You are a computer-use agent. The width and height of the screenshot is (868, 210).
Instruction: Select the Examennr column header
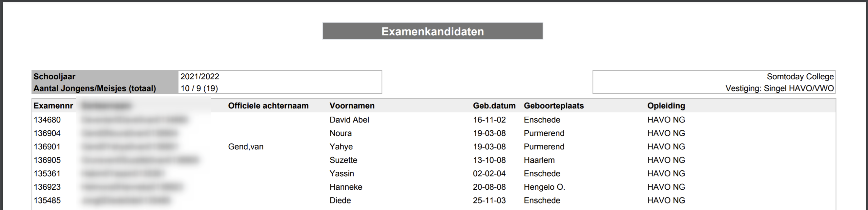(53, 106)
